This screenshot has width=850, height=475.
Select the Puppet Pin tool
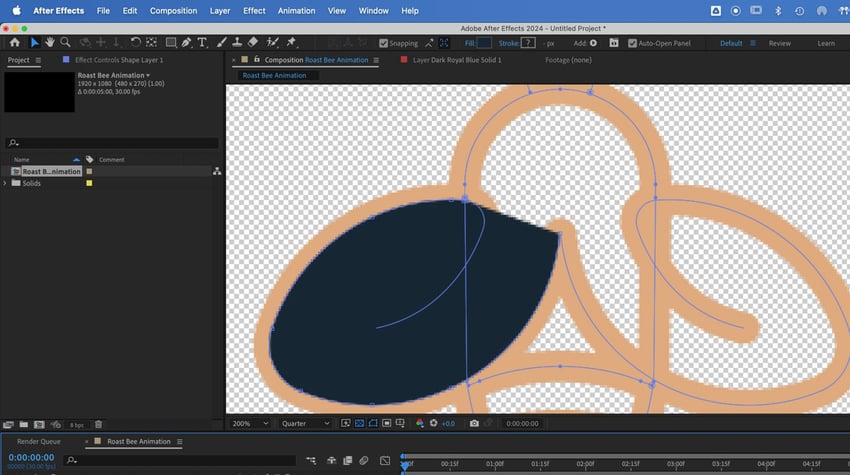(x=292, y=42)
